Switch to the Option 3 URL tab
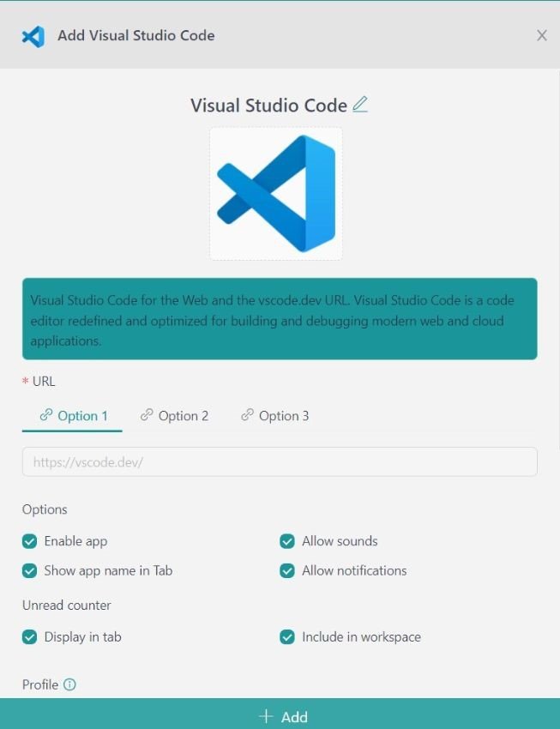 tap(274, 416)
